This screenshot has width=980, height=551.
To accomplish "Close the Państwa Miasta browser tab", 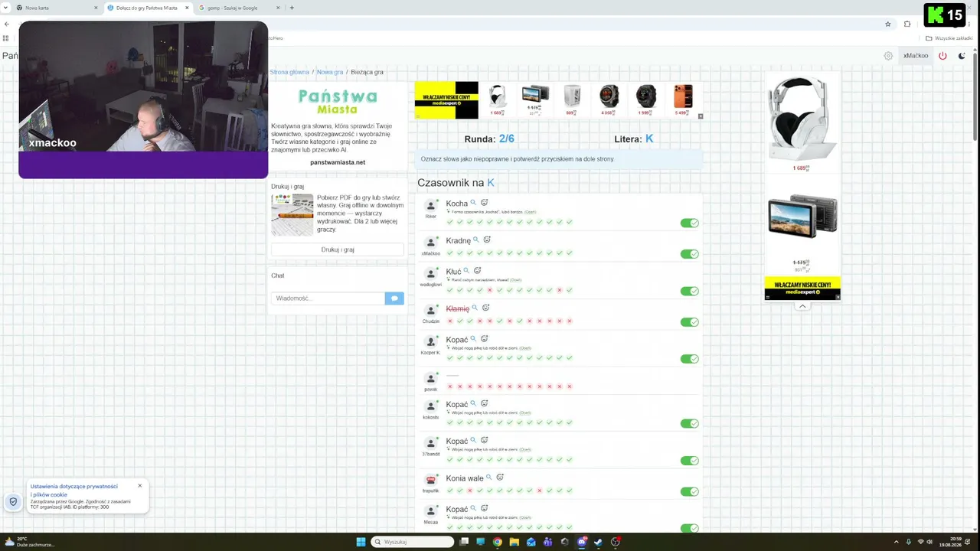I will [187, 8].
